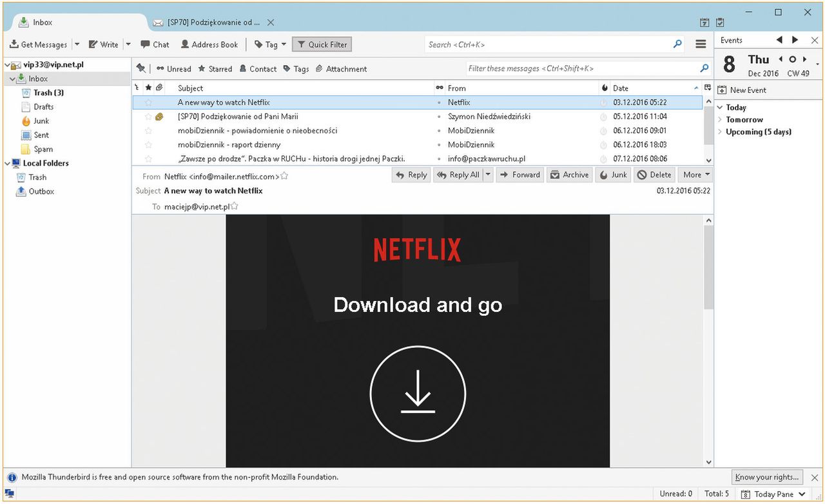Sort by starred column header
The height and width of the screenshot is (504, 825).
[148, 88]
